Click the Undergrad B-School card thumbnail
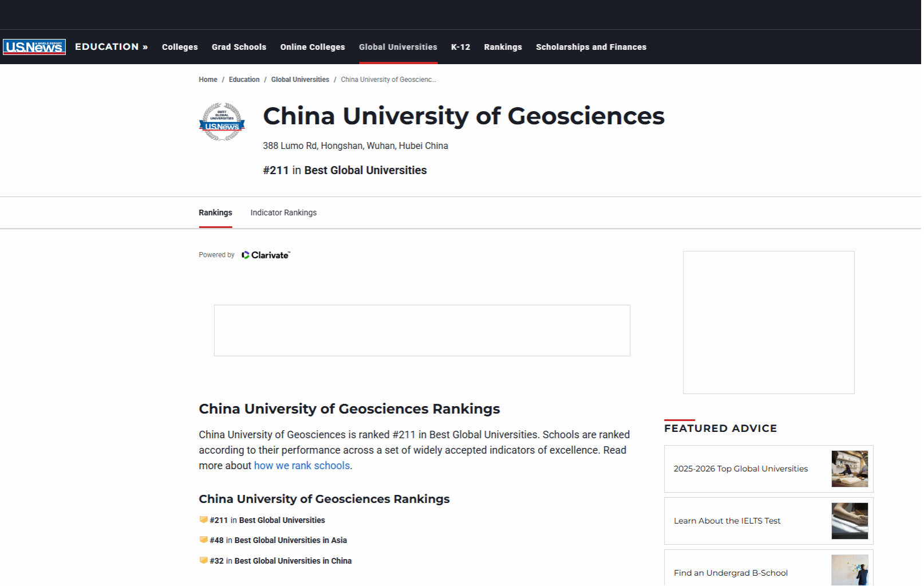 click(850, 571)
